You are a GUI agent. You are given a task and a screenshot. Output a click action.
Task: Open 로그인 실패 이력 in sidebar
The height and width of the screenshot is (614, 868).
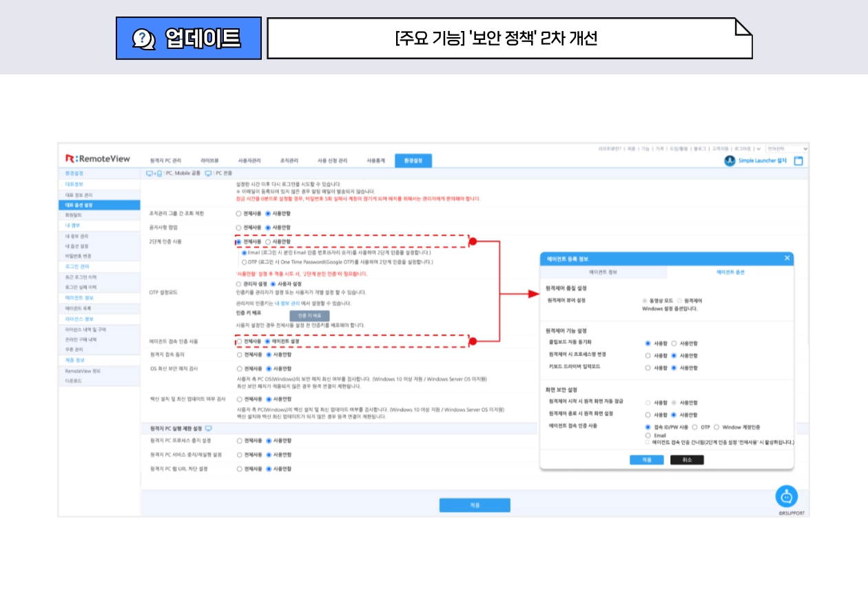[x=81, y=287]
